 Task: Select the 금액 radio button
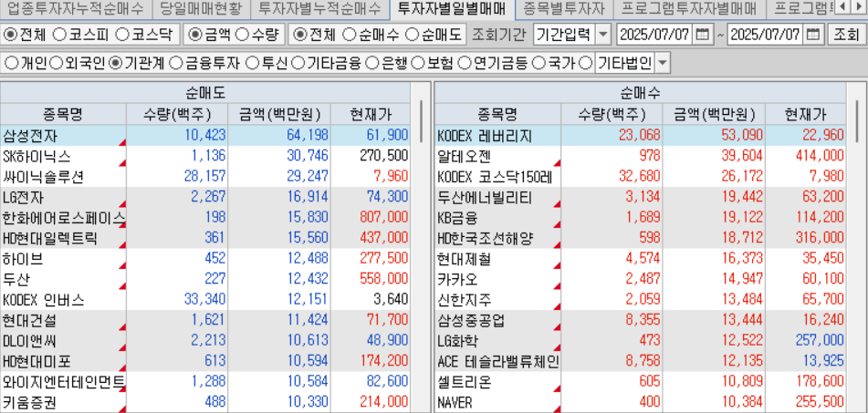(x=194, y=35)
